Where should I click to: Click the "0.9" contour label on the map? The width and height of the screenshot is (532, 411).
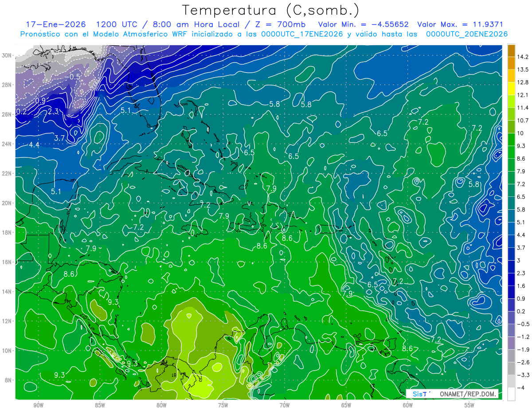click(x=40, y=101)
